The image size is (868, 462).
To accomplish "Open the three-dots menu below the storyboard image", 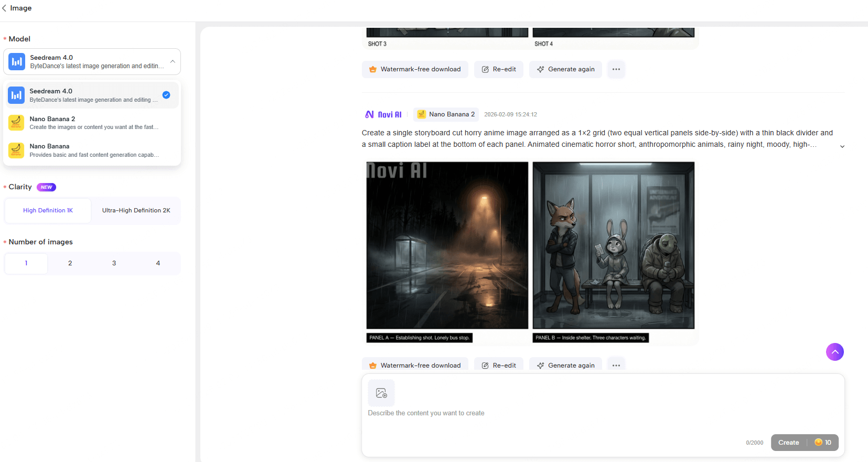I will (616, 365).
